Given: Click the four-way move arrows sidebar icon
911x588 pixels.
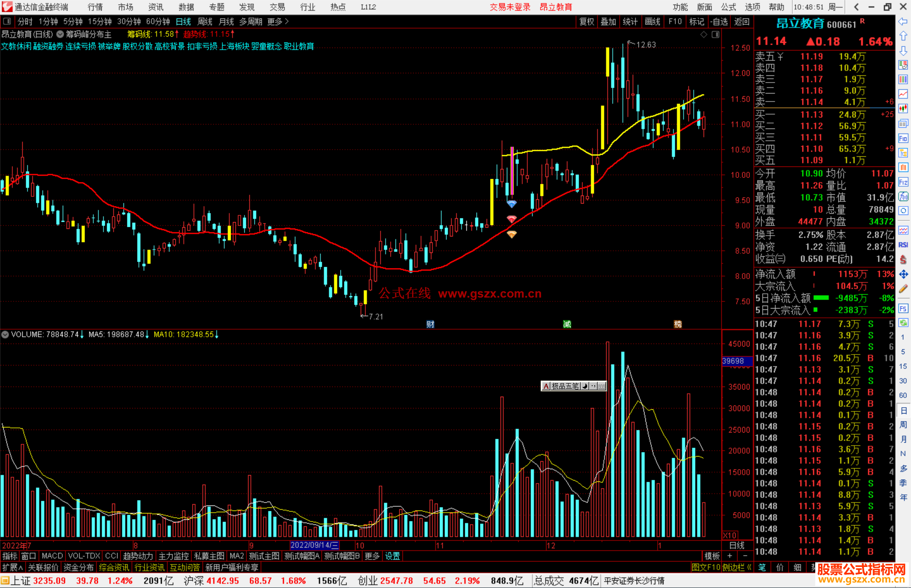Looking at the screenshot, I should pos(903,274).
